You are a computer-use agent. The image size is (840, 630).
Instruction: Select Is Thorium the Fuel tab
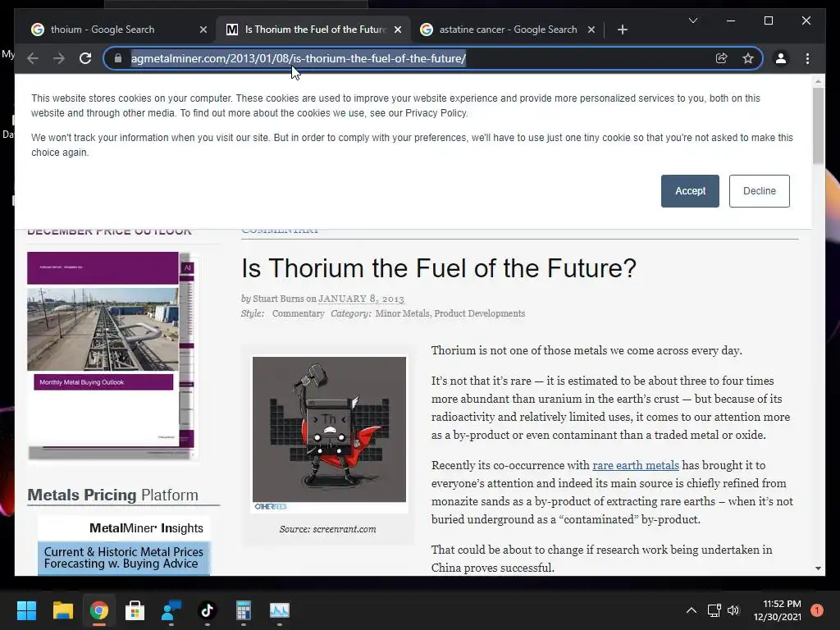(x=313, y=30)
